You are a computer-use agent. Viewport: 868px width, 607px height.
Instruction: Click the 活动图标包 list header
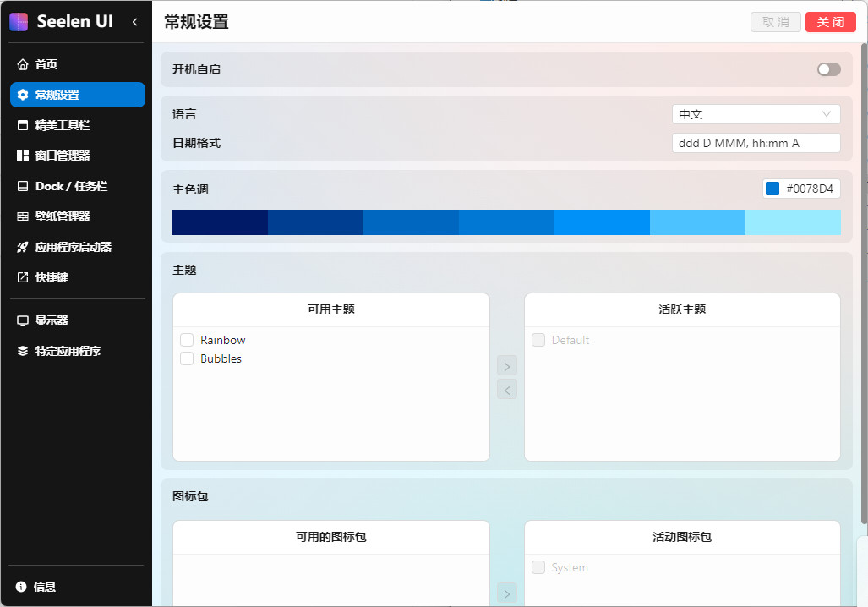[682, 537]
